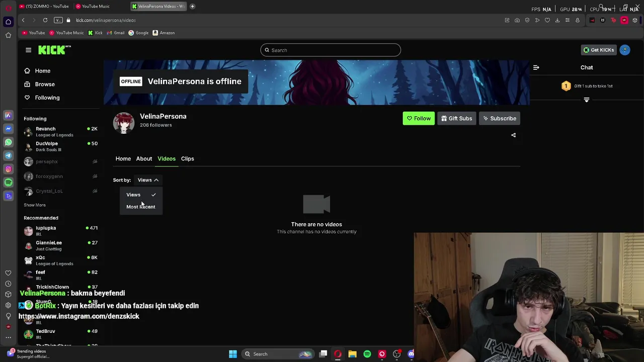
Task: Open GiannieLee's channel in Recommended
Action: [x=60, y=245]
